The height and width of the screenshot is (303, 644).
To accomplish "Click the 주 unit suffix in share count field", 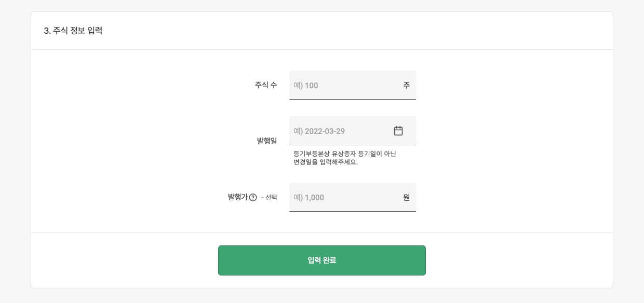I will tap(407, 85).
